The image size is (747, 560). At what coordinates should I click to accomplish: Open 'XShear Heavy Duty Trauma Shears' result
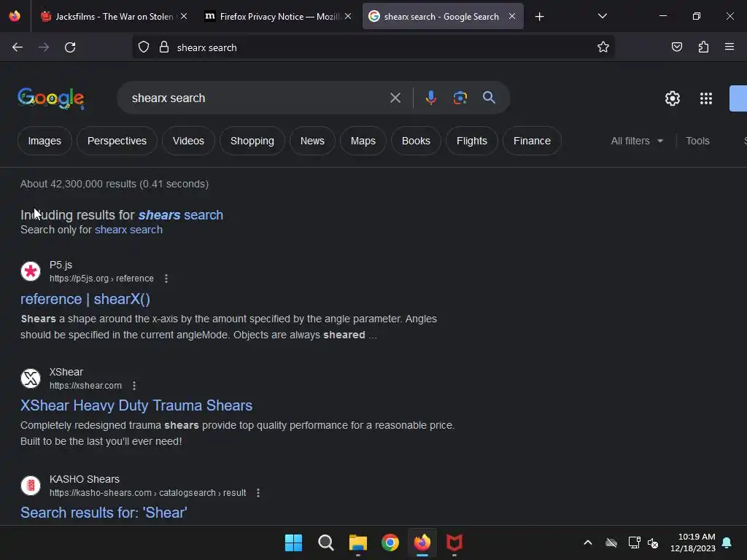point(136,405)
